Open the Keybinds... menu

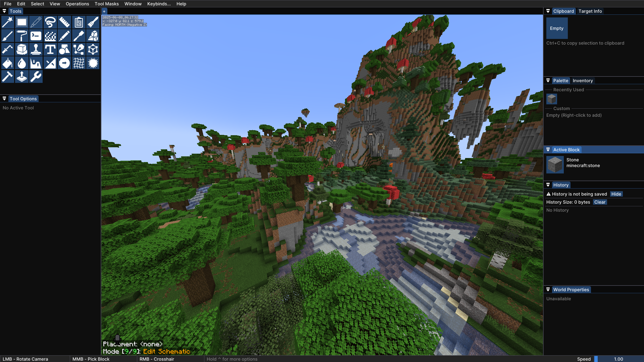point(159,4)
